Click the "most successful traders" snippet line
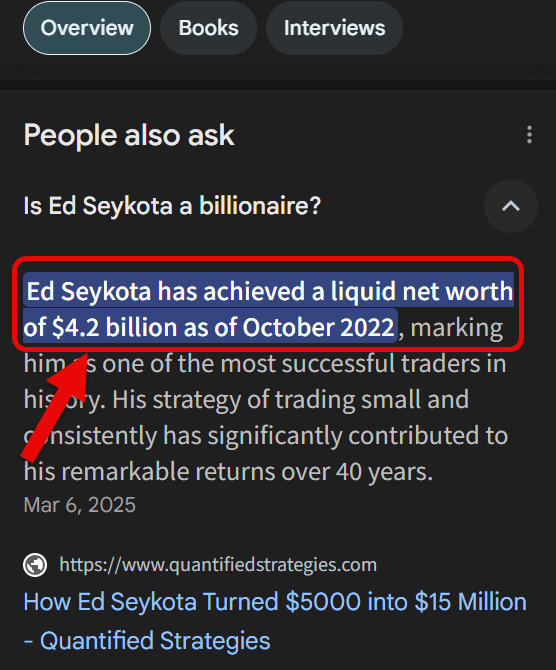This screenshot has width=556, height=670. pyautogui.click(x=265, y=364)
